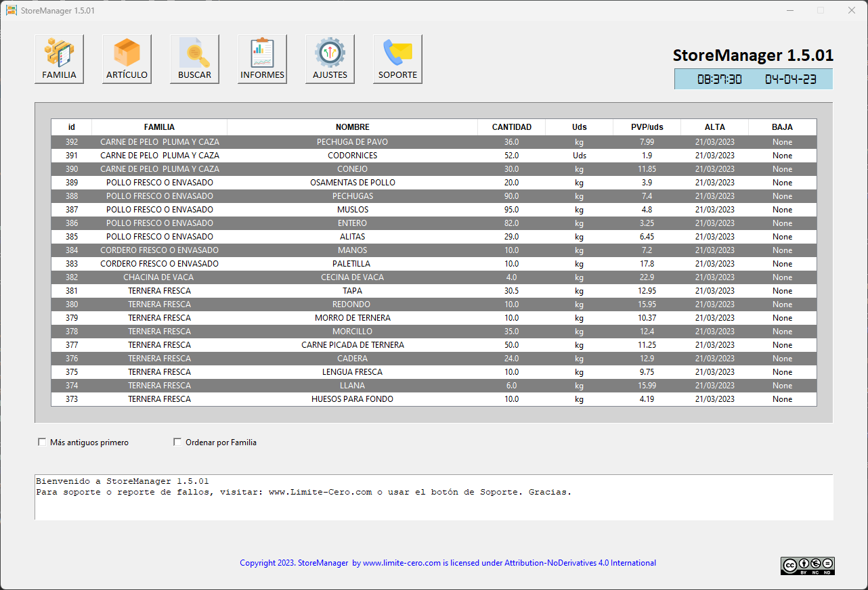
Task: Click the PVP/uds column header
Action: click(x=647, y=127)
